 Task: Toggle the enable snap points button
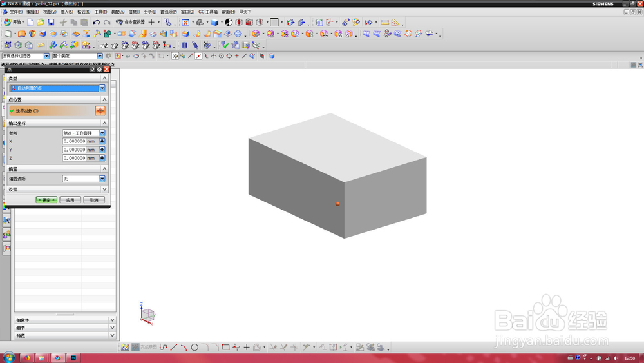coord(175,56)
